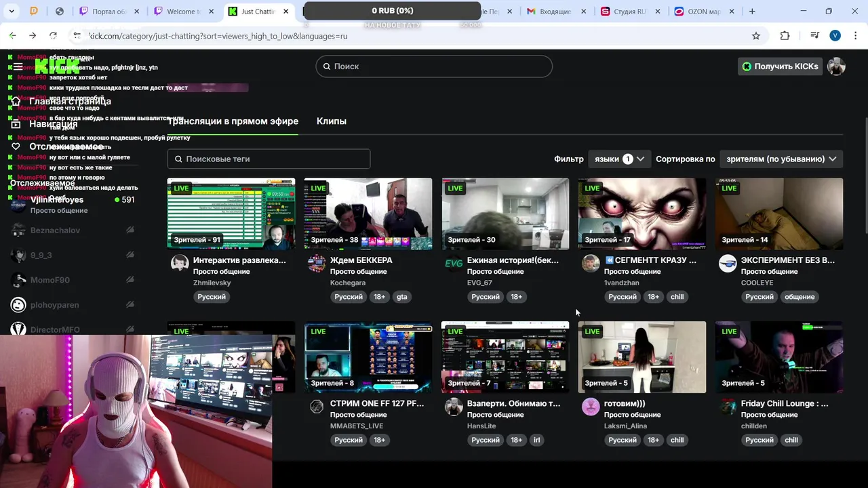Click Zhmilevsky streamer avatar
The height and width of the screenshot is (488, 868).
click(180, 264)
